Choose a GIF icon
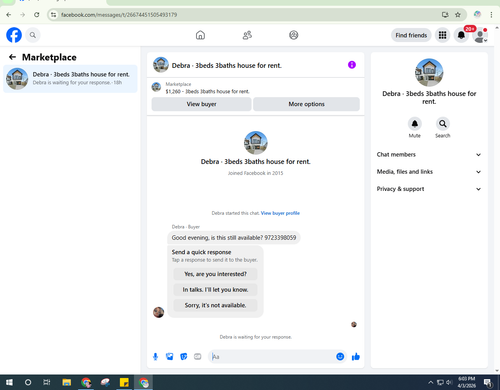 198,357
